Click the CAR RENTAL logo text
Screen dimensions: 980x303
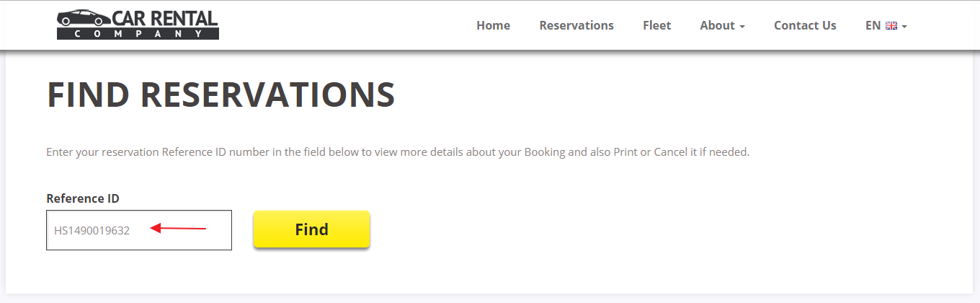165,18
